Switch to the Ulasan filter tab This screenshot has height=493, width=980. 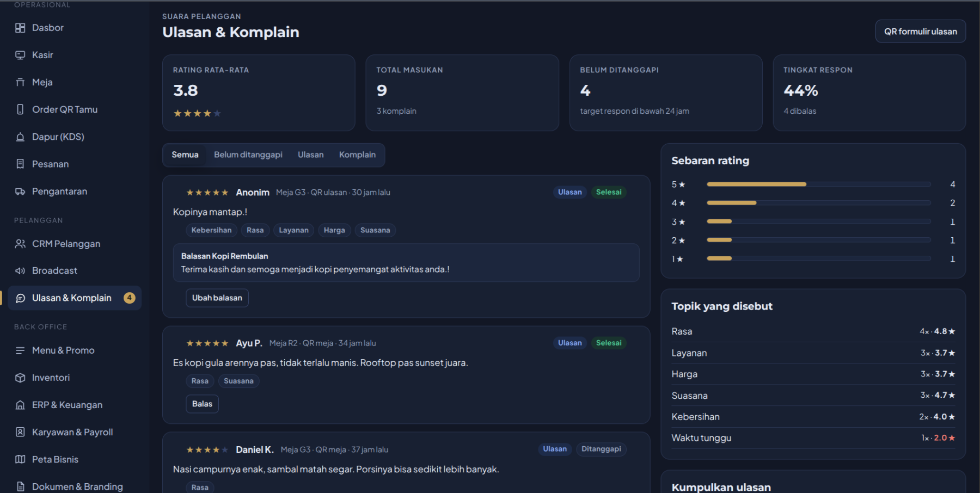click(311, 155)
